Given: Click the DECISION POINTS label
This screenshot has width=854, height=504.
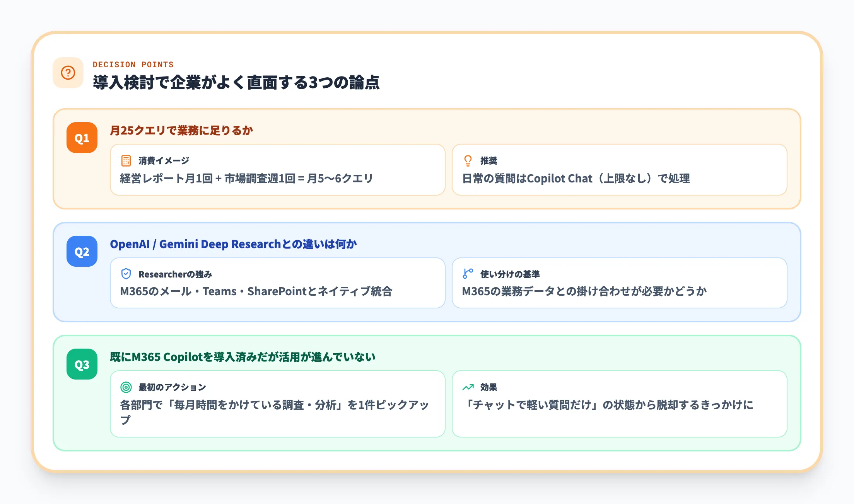Looking at the screenshot, I should [x=133, y=65].
